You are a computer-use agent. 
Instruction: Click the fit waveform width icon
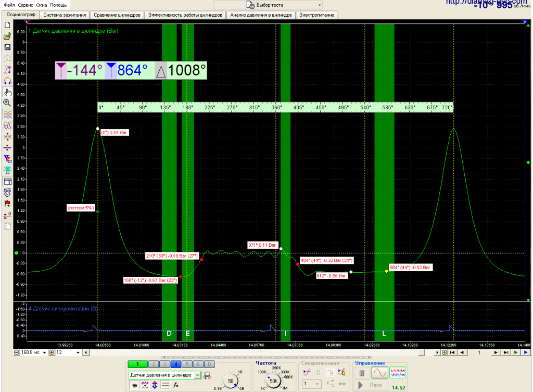[x=7, y=170]
